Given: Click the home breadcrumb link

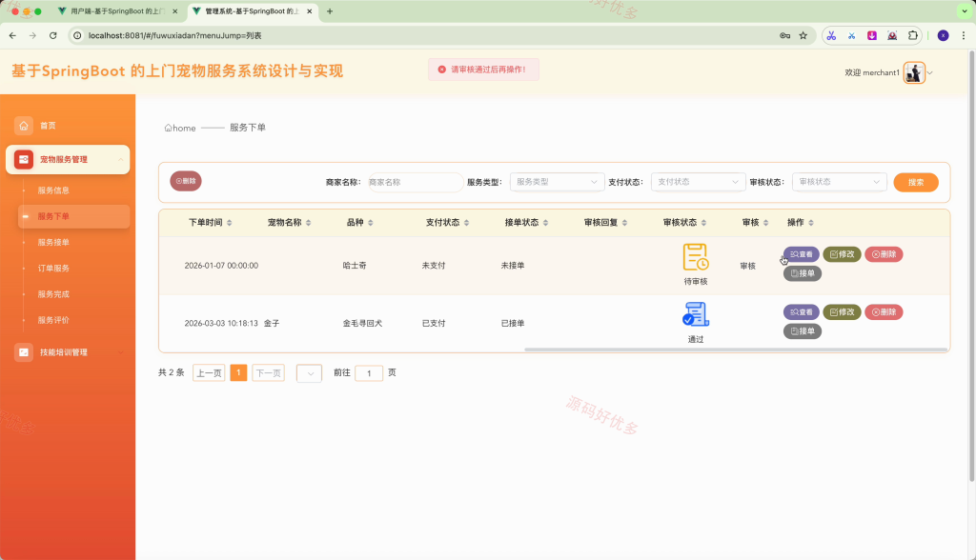Looking at the screenshot, I should coord(180,128).
